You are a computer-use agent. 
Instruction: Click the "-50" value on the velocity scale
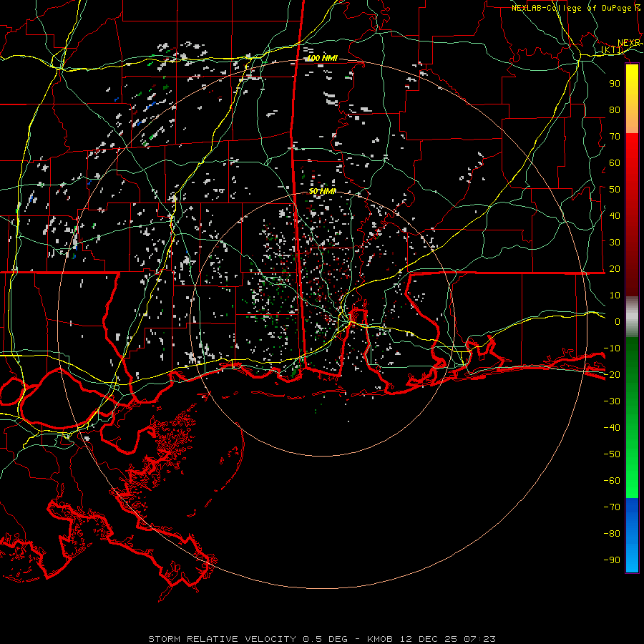coord(612,454)
